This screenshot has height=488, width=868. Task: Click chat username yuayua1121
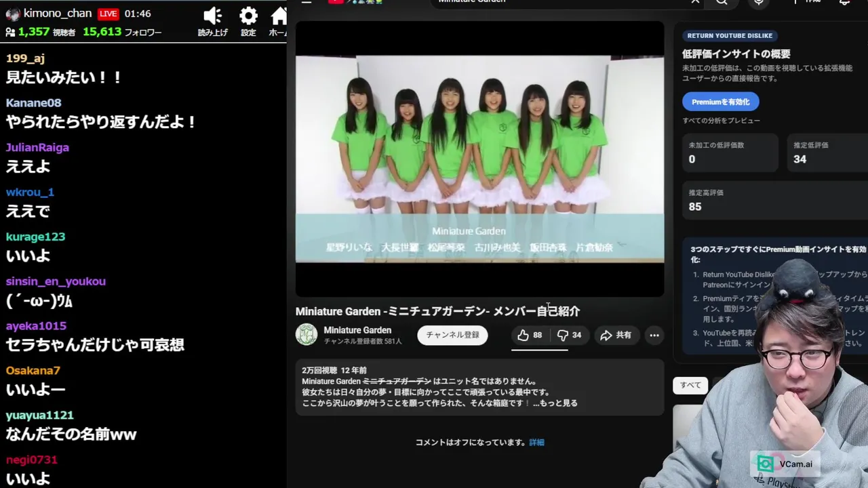tap(39, 415)
